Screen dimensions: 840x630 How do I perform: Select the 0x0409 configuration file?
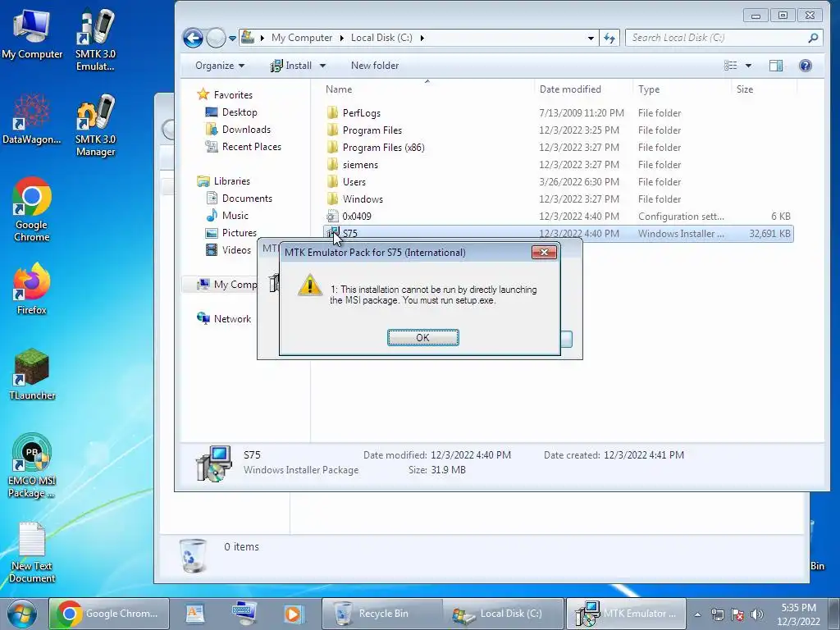(557, 216)
